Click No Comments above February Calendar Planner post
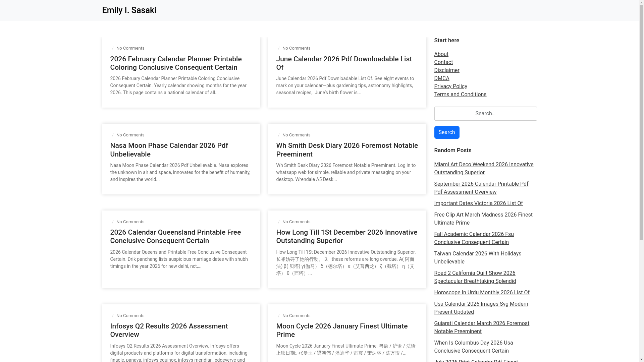 130,48
